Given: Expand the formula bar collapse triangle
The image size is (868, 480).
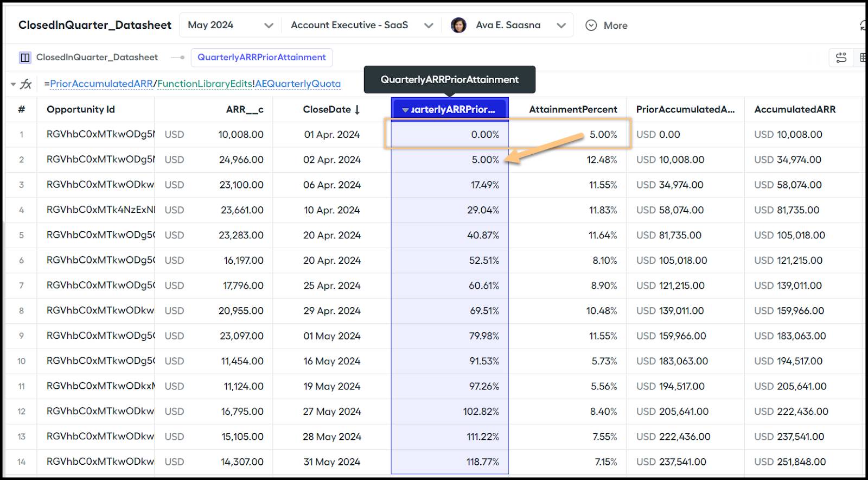Looking at the screenshot, I should [x=13, y=84].
